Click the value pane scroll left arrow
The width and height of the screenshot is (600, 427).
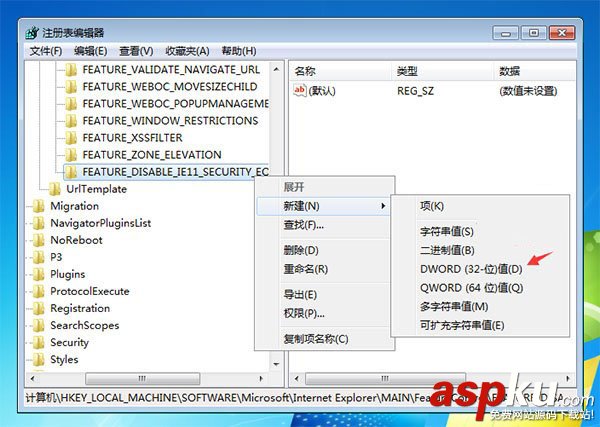pyautogui.click(x=297, y=379)
